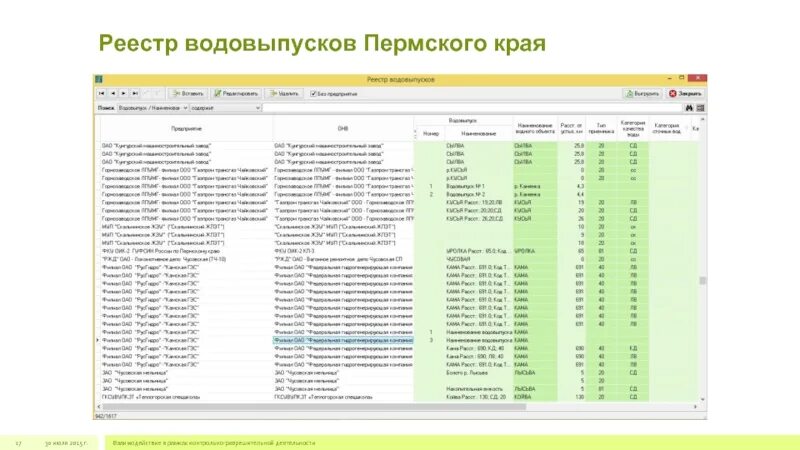800x450 pixels.
Task: Click the Выгрузить (export) button
Action: pyautogui.click(x=642, y=93)
